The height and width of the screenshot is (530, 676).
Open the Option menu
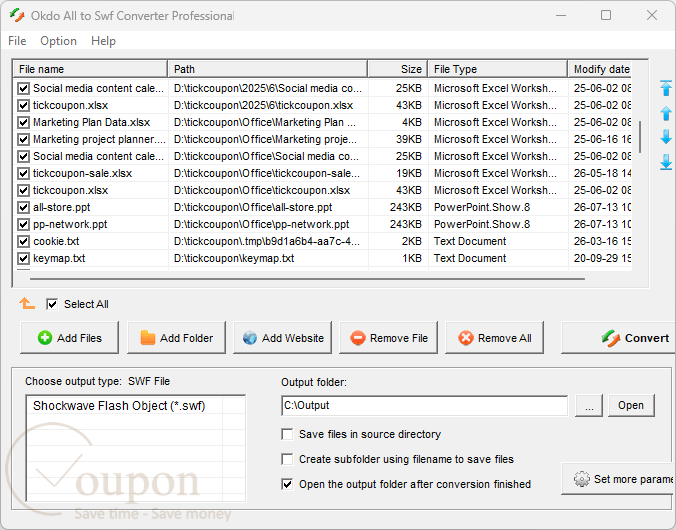tap(58, 41)
